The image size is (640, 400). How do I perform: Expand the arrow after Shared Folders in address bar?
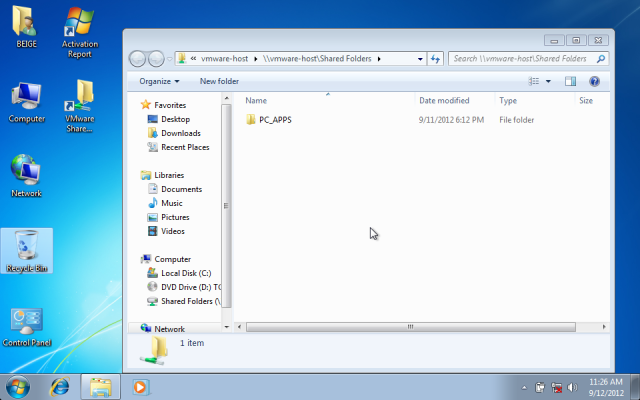[379, 59]
